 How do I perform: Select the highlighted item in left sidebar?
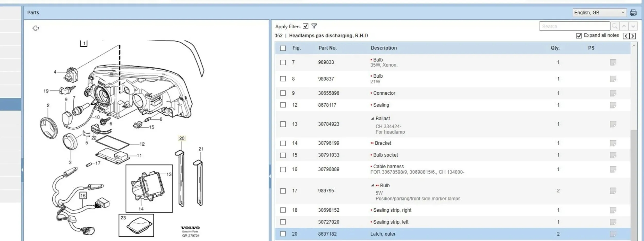point(11,104)
